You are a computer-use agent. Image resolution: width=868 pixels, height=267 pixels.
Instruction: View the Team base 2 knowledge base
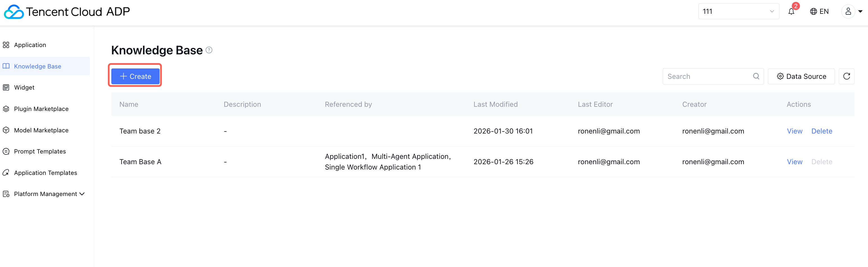[x=795, y=131]
